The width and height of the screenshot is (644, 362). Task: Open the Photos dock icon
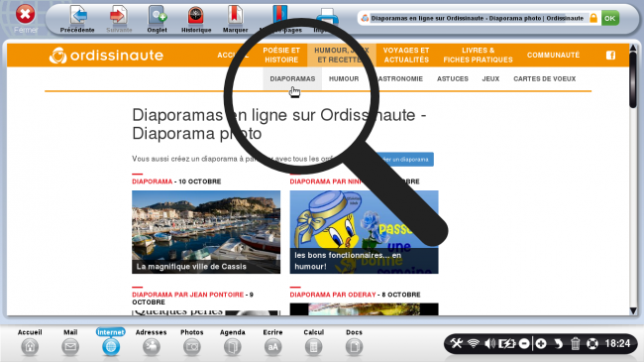point(192,347)
